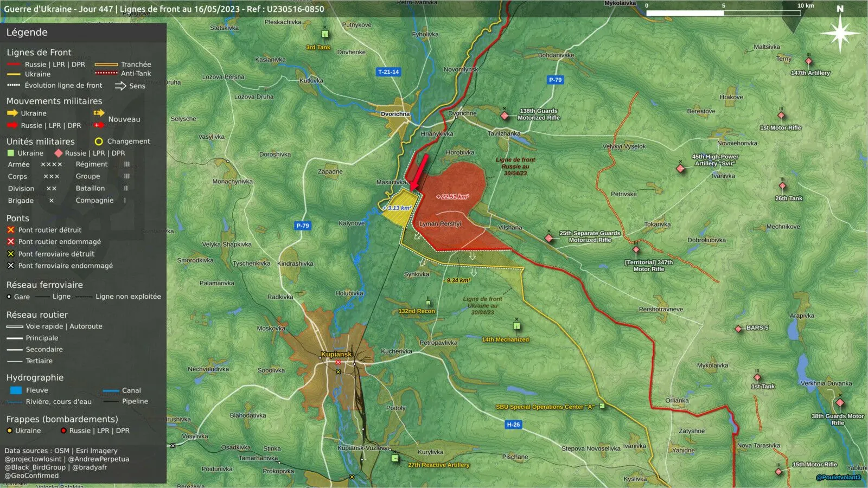868x488 pixels.
Task: Click the Masiutivka village label
Action: pos(391,183)
